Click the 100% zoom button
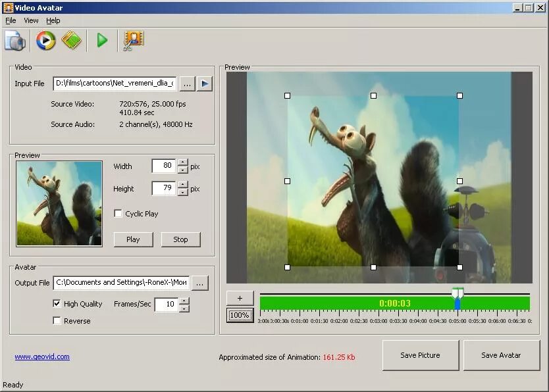This screenshot has height=392, width=549. [240, 315]
